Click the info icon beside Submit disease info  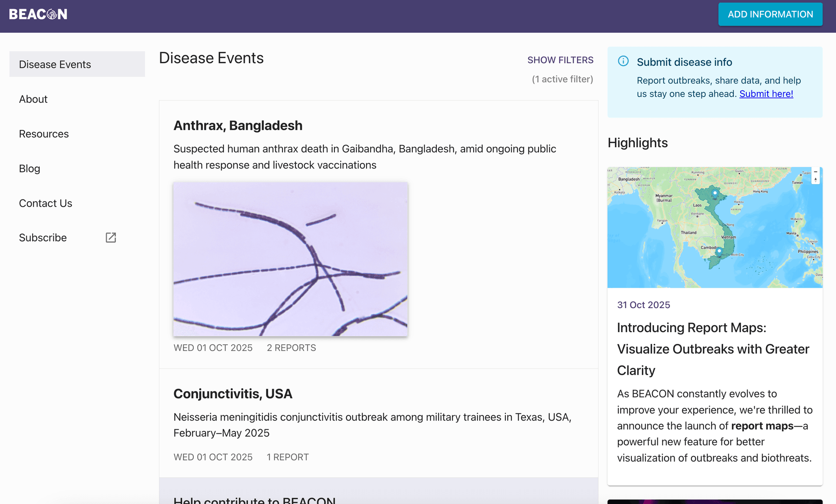click(x=623, y=61)
